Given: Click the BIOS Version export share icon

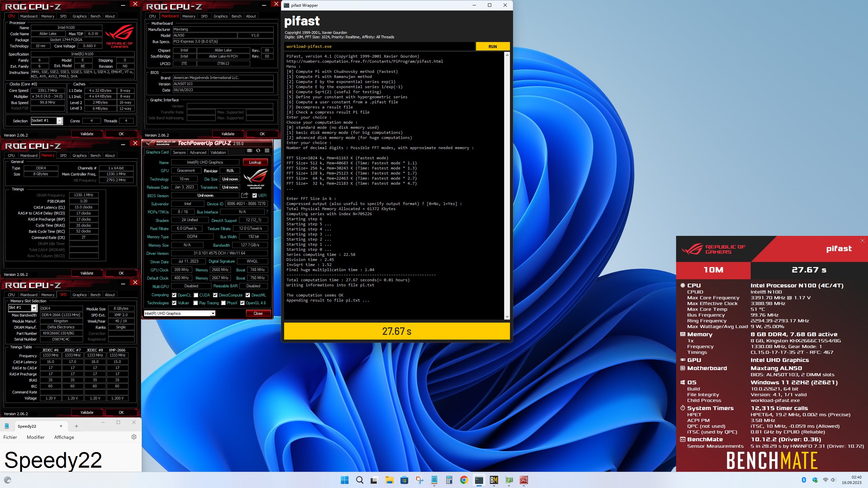Looking at the screenshot, I should tap(244, 195).
